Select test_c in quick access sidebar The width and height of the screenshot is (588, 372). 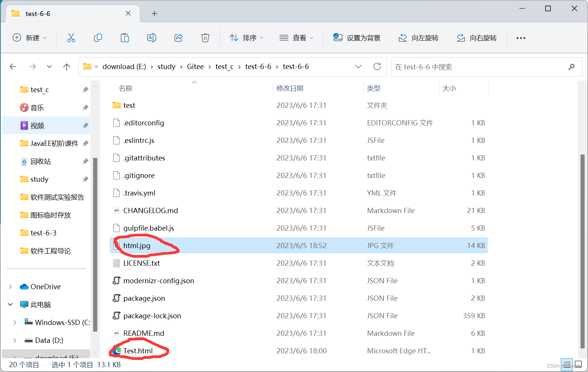pyautogui.click(x=46, y=90)
